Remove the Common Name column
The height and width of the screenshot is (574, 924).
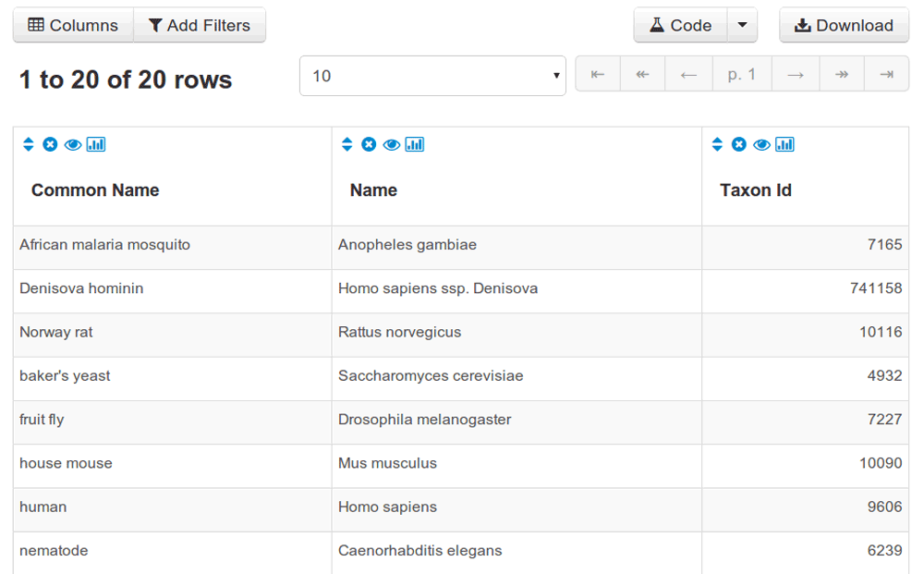[x=50, y=144]
